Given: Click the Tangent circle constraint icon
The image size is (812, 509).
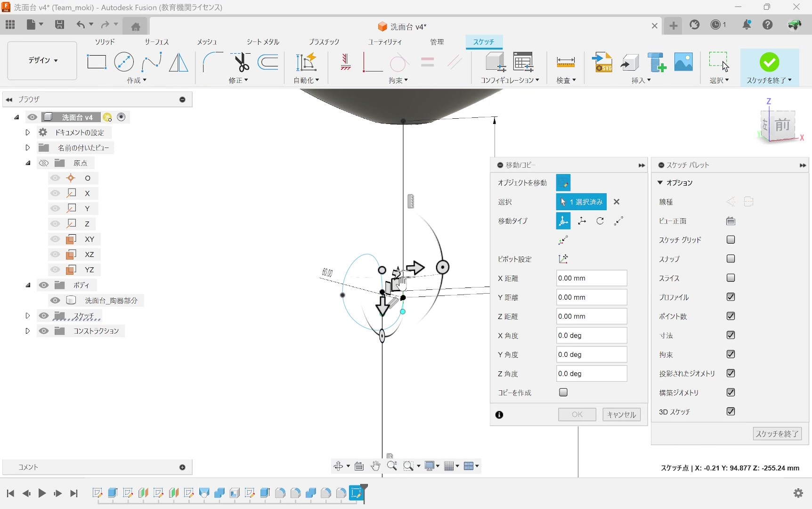Looking at the screenshot, I should click(399, 62).
